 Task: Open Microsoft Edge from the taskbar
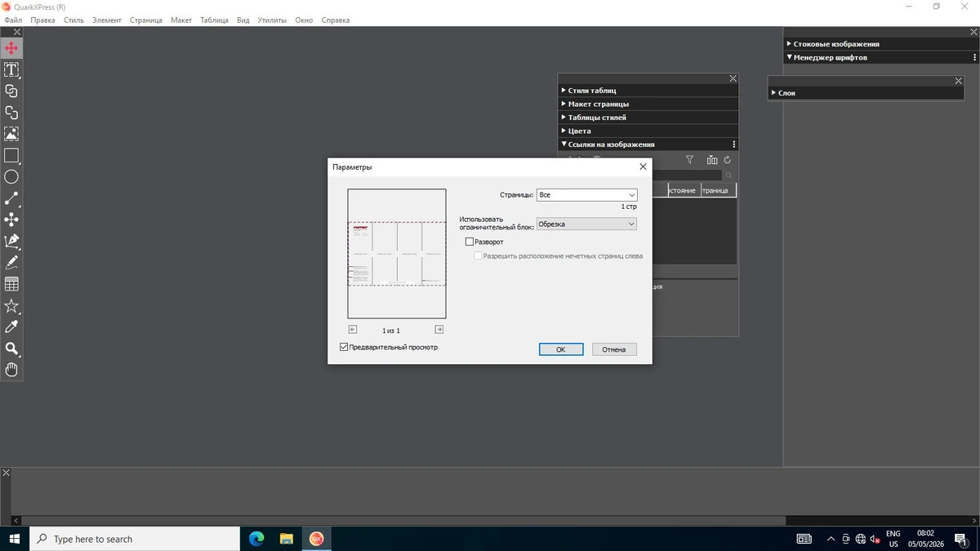tap(256, 539)
